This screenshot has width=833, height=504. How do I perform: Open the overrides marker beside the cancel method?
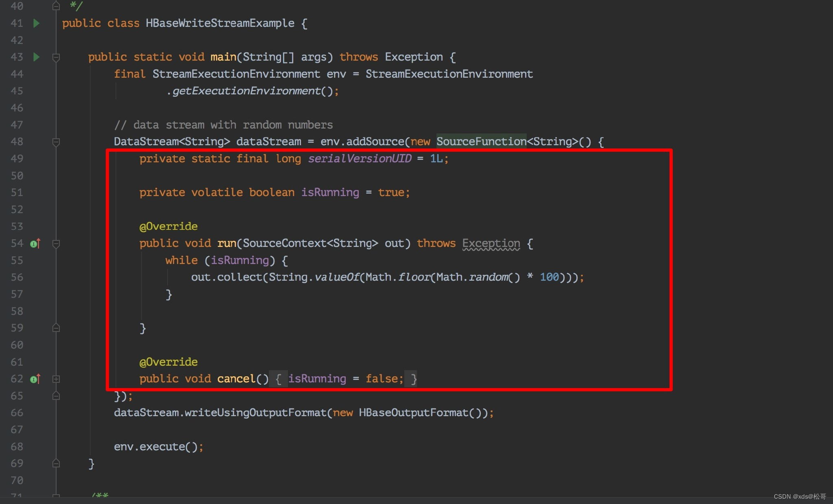pyautogui.click(x=35, y=379)
